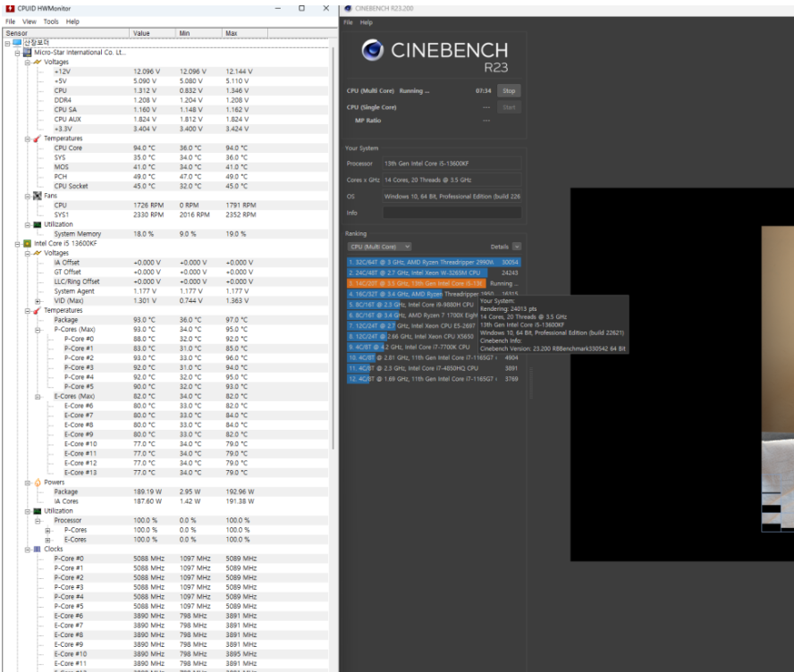Collapse the Processor utilization node
Viewport: 794px width, 672px height.
click(38, 521)
